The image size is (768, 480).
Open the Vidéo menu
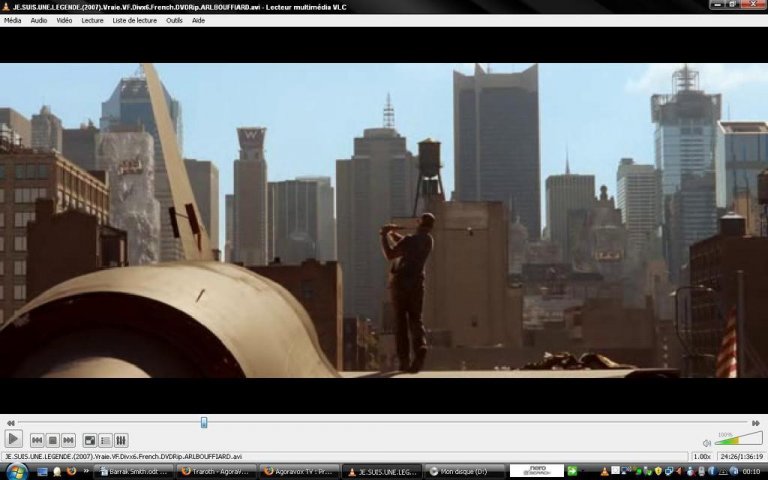pos(64,21)
